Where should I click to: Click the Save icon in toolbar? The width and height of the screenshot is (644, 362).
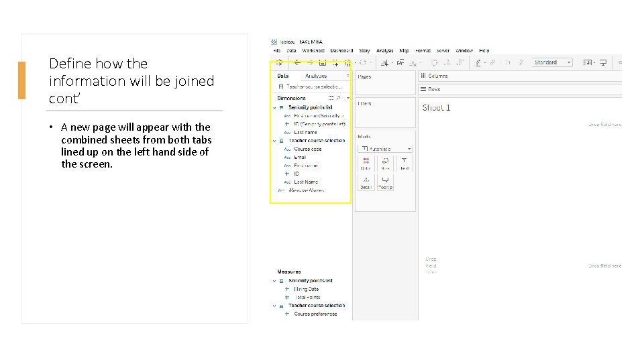(323, 63)
